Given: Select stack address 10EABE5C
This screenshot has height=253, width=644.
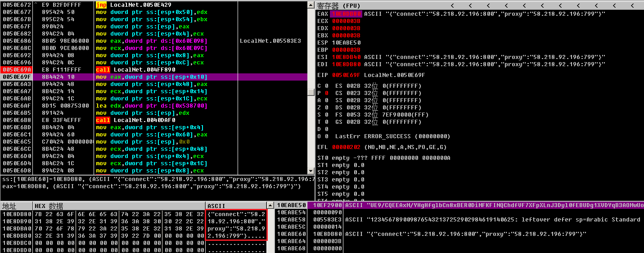Looking at the screenshot, I should click(291, 226).
